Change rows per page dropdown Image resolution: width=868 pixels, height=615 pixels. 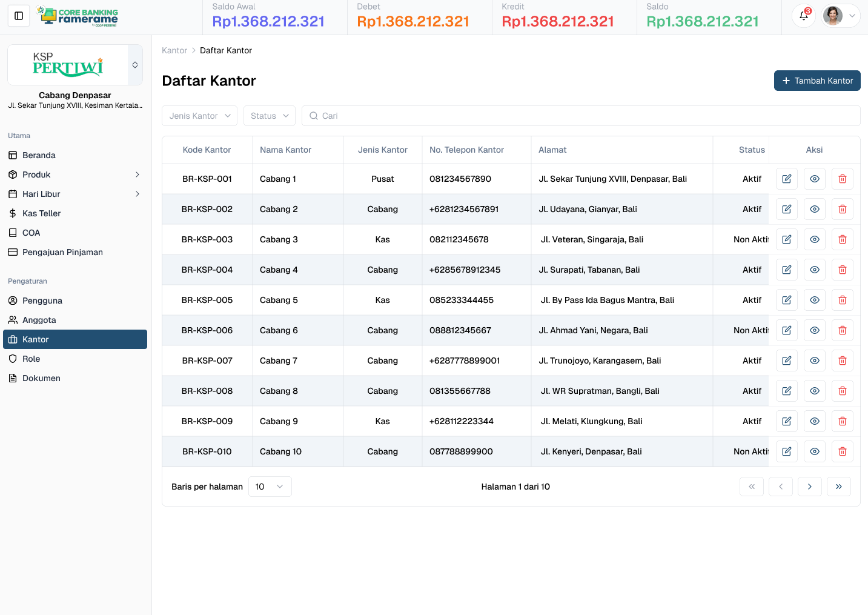[270, 487]
